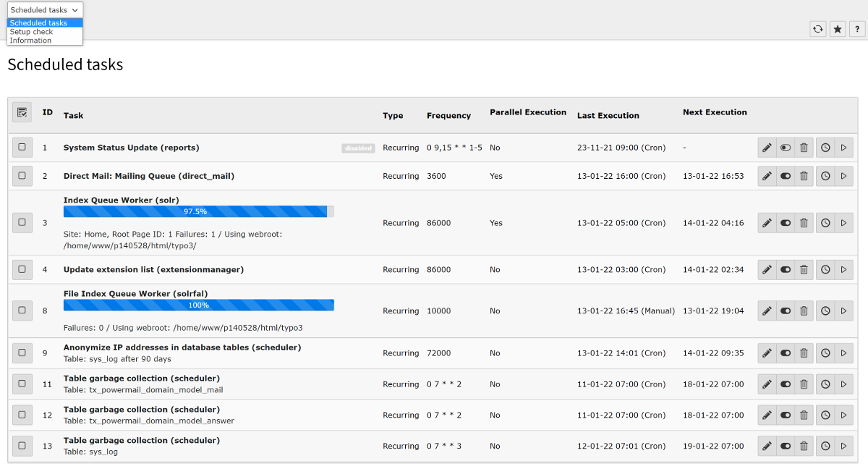The height and width of the screenshot is (469, 868).
Task: Enable the disabled System Status Update task
Action: [x=786, y=148]
